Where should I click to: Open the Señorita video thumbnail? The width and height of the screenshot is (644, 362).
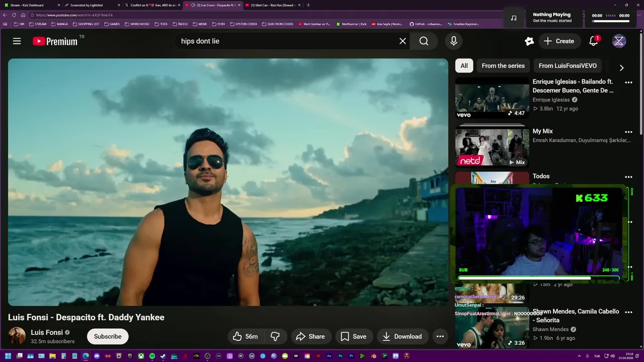[x=492, y=328]
